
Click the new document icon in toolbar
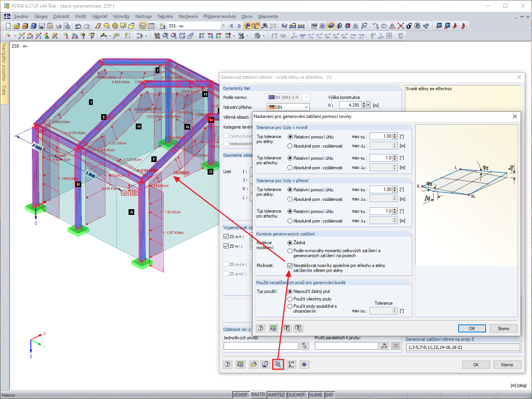pos(8,26)
